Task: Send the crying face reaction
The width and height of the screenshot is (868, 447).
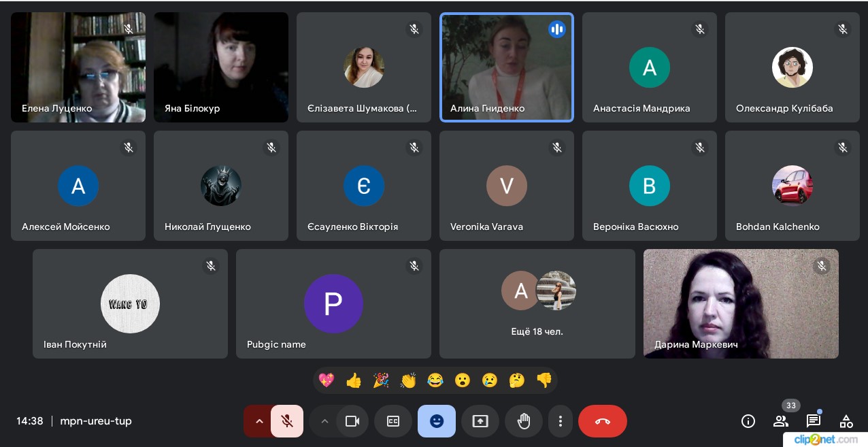Action: tap(490, 380)
